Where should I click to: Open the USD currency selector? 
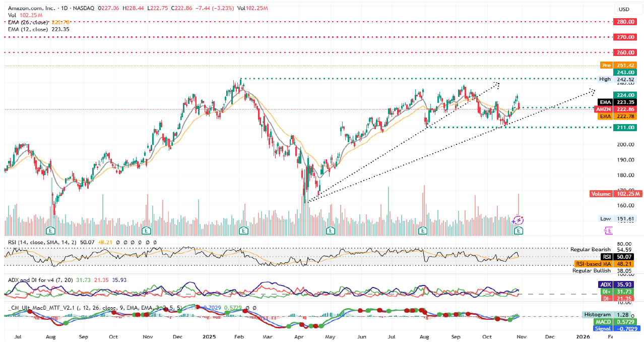pos(624,9)
